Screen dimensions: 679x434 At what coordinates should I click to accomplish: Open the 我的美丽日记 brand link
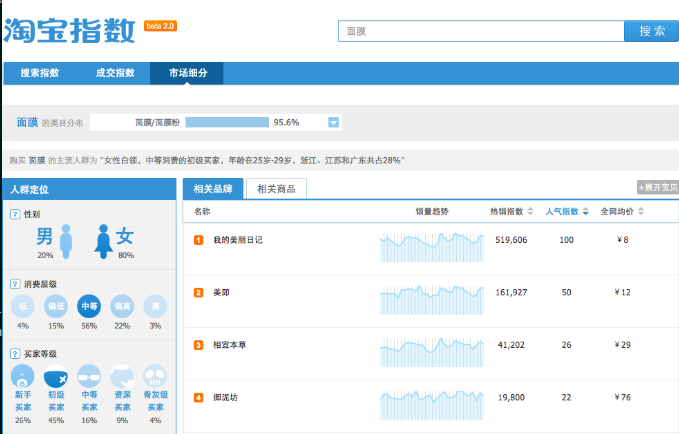tap(238, 240)
